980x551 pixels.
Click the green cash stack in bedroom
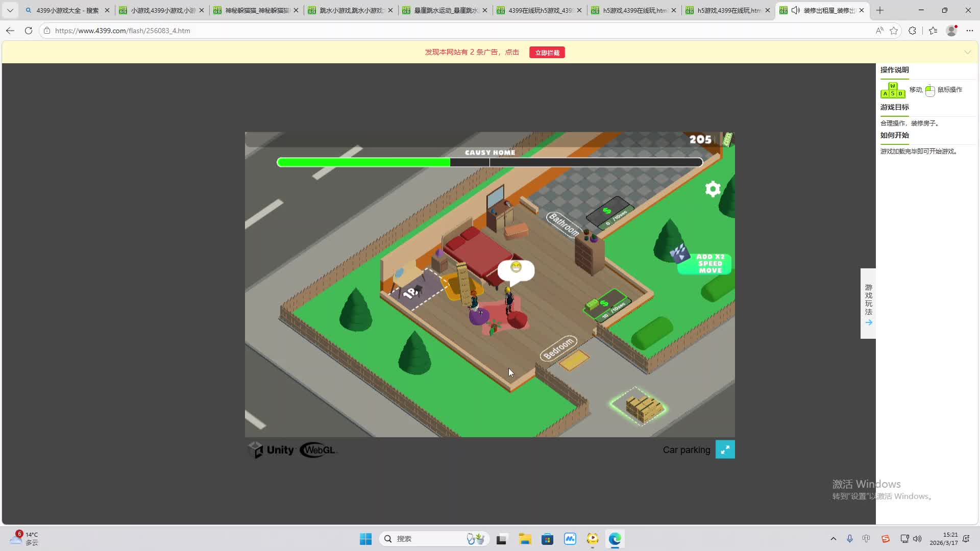[593, 304]
